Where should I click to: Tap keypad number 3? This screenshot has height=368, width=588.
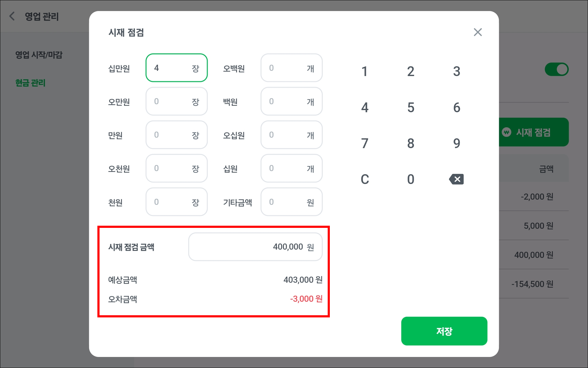pos(456,71)
